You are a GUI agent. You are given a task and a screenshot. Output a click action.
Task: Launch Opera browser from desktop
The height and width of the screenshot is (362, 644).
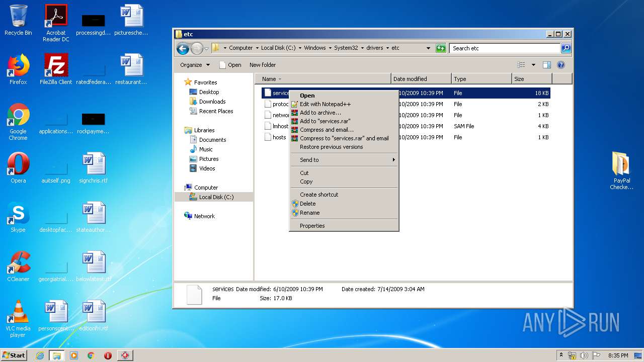[x=18, y=168]
